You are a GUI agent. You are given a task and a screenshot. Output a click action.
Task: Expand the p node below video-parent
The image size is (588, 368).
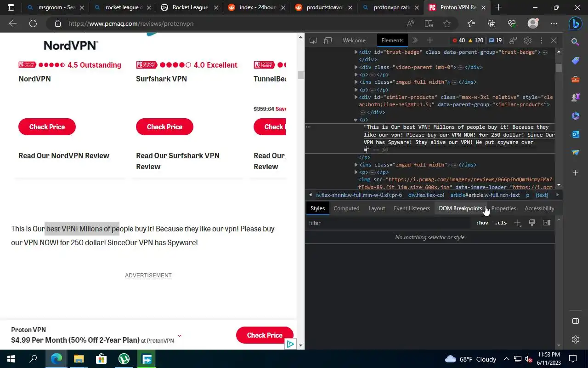pos(356,75)
